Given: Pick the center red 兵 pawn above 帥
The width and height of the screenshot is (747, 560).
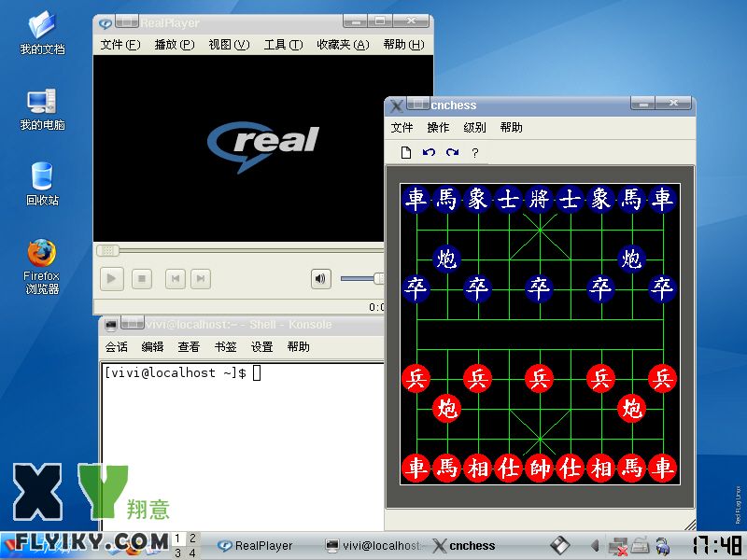Looking at the screenshot, I should pos(540,379).
